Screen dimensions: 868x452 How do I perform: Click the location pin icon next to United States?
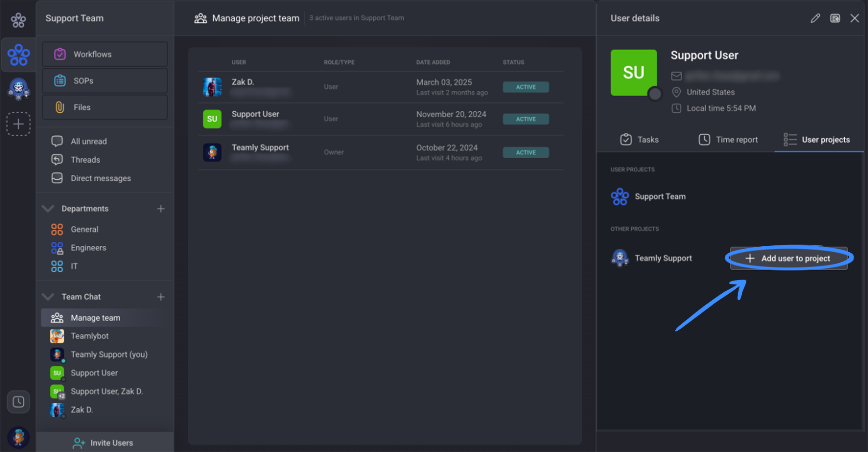tap(676, 92)
